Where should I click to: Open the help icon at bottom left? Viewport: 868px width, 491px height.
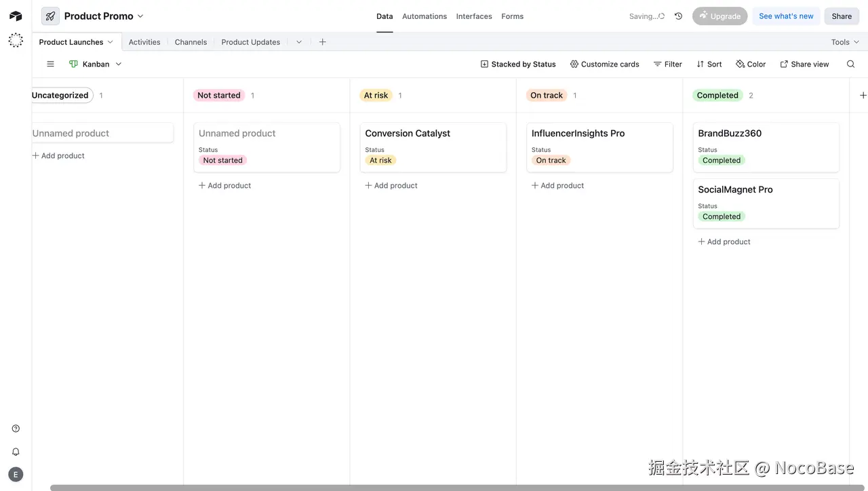[16, 428]
